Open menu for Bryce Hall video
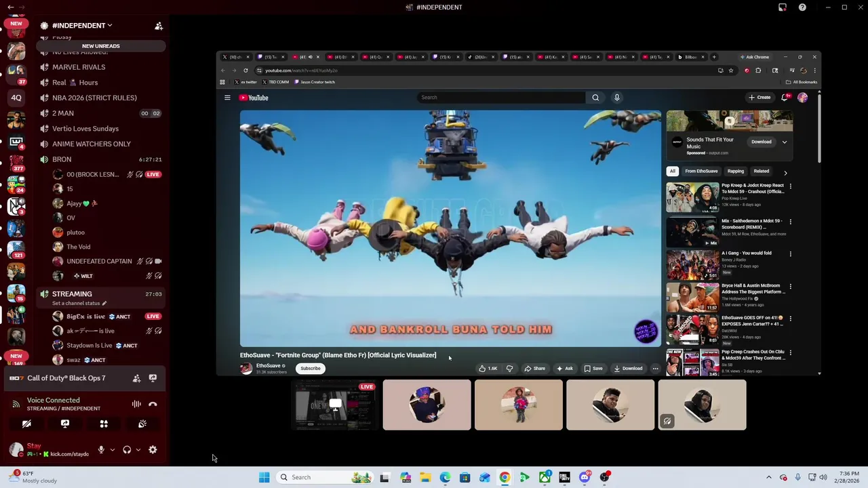The height and width of the screenshot is (488, 868). tap(790, 286)
